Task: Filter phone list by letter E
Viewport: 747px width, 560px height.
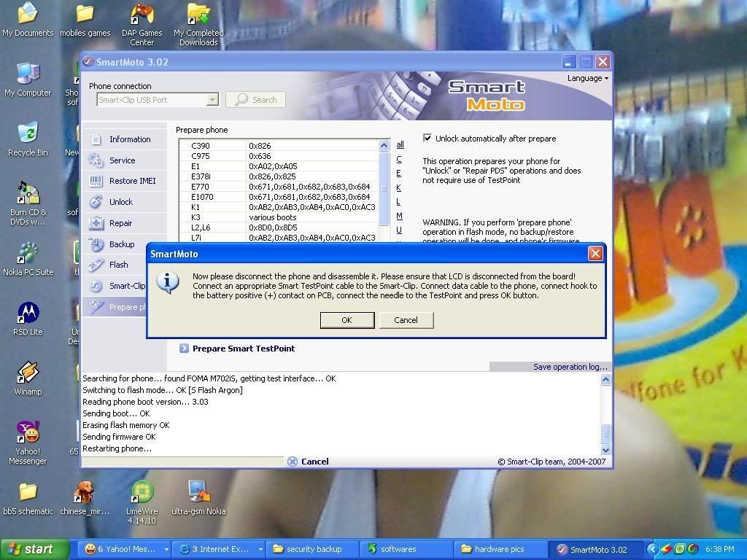Action: [x=399, y=174]
